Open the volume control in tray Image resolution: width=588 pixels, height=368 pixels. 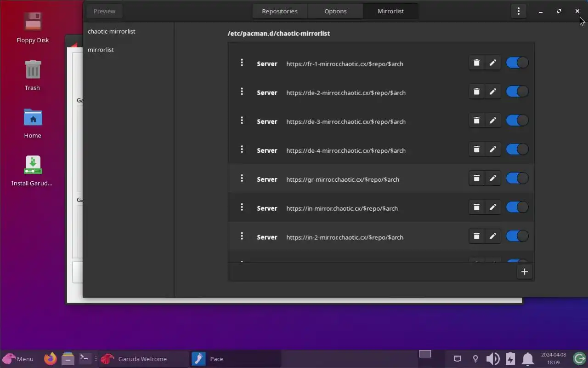(493, 359)
